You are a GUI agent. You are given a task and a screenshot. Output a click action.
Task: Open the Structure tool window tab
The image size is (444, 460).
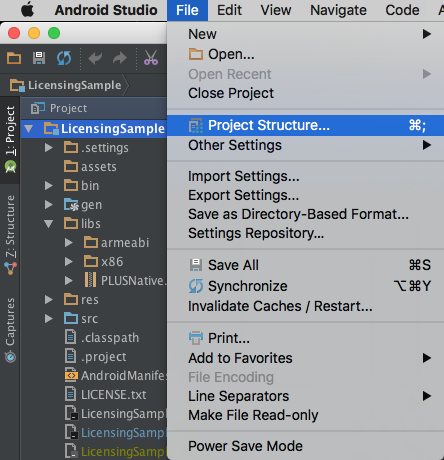tap(10, 235)
